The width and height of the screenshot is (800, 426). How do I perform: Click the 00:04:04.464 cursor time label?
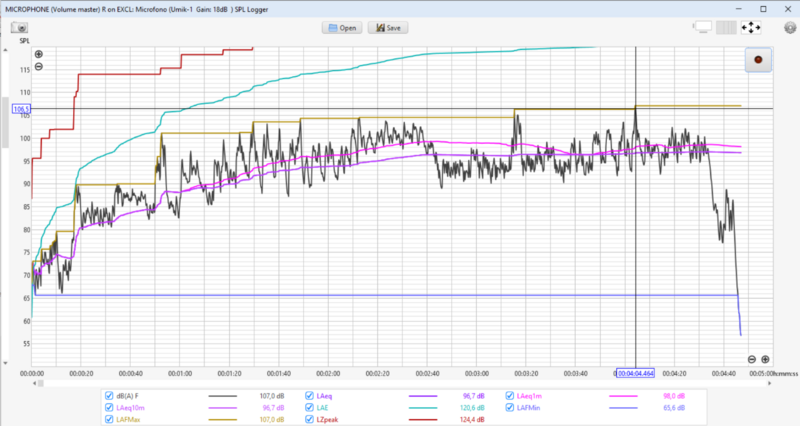pyautogui.click(x=636, y=372)
